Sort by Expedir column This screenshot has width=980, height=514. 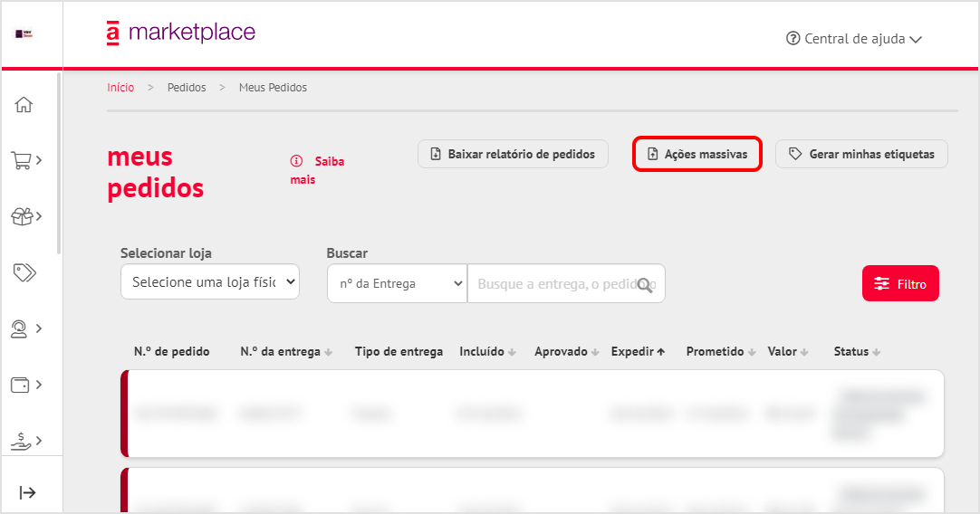[x=638, y=352]
